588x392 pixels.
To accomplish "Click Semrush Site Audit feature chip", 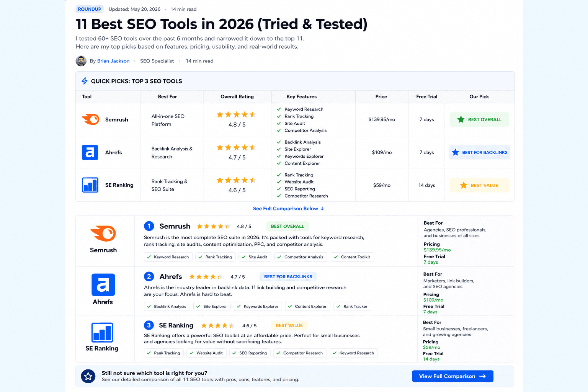I will tap(255, 257).
